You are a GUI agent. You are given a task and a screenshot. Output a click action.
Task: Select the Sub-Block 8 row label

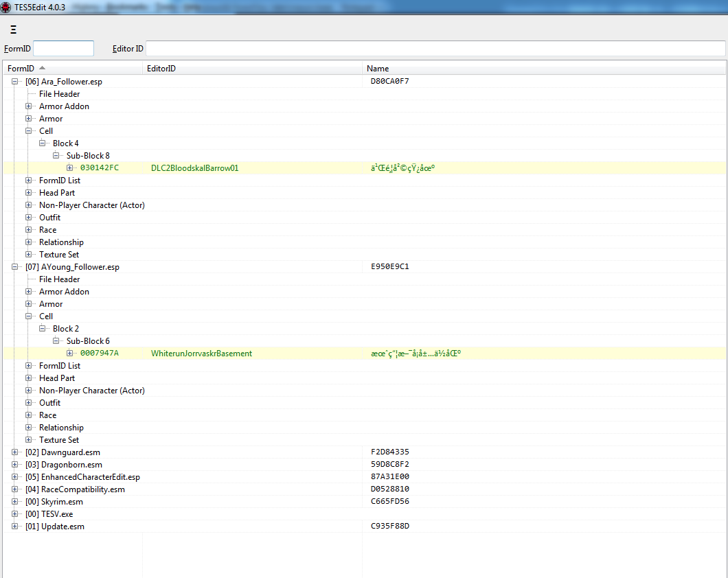(x=88, y=155)
